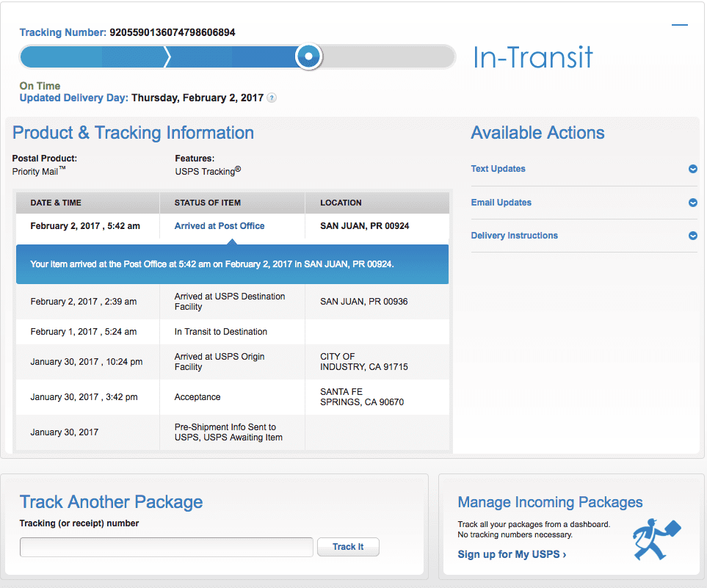Screen dimensions: 707x588
Task: Click Sign up for My USPS link
Action: coord(512,554)
